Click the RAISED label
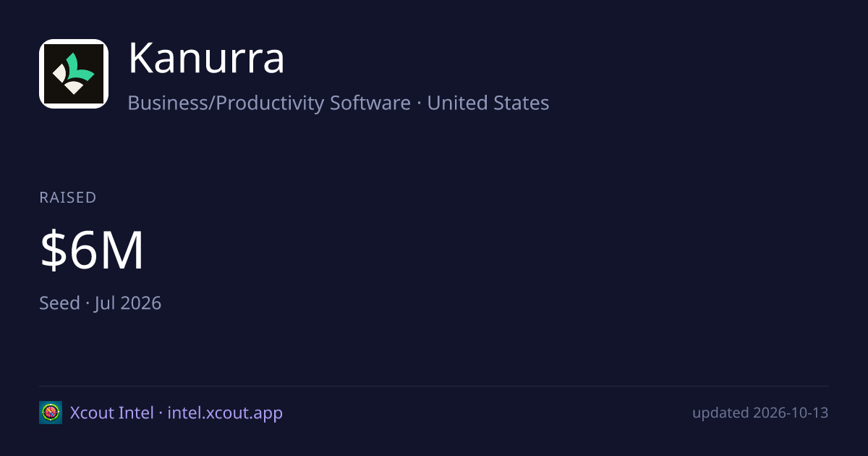 coord(68,198)
